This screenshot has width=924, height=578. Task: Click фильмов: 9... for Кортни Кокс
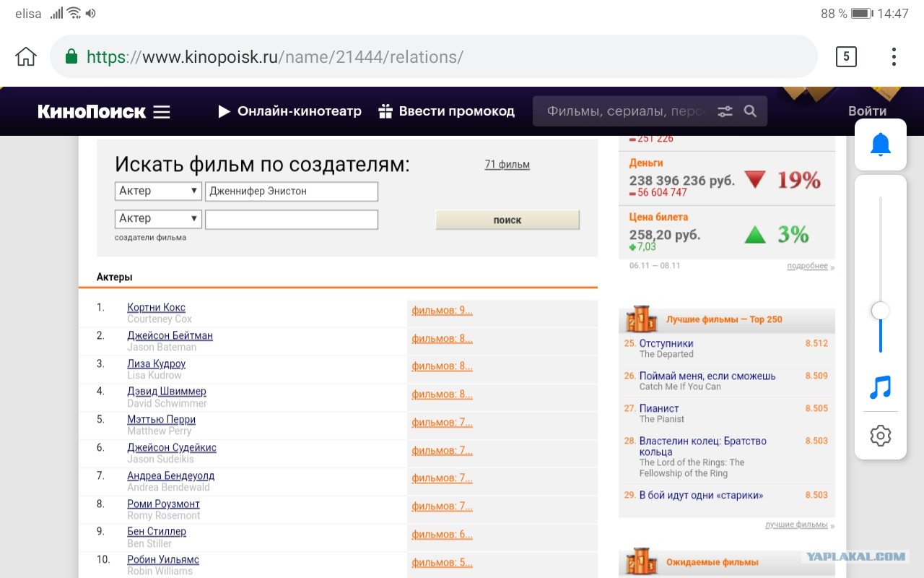click(x=442, y=311)
